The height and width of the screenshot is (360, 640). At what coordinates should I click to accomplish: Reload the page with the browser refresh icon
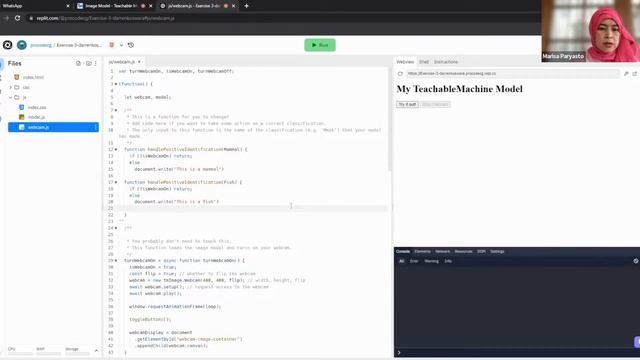18,18
